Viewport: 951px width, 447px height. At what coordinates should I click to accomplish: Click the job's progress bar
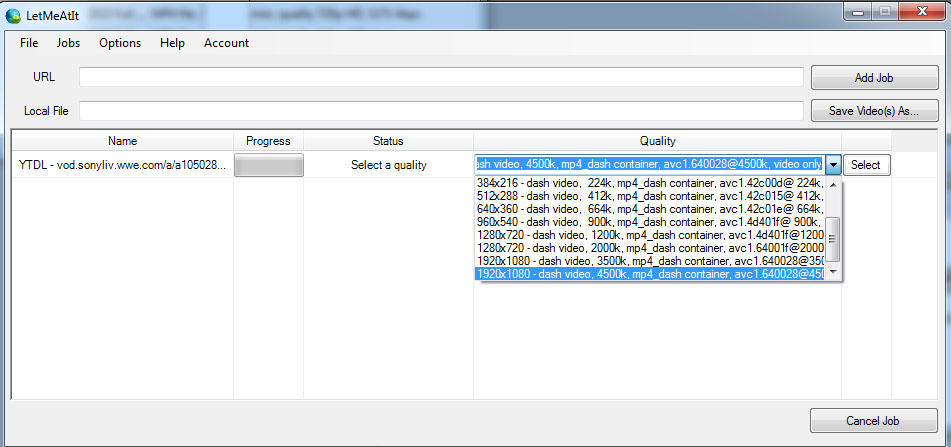(x=269, y=165)
